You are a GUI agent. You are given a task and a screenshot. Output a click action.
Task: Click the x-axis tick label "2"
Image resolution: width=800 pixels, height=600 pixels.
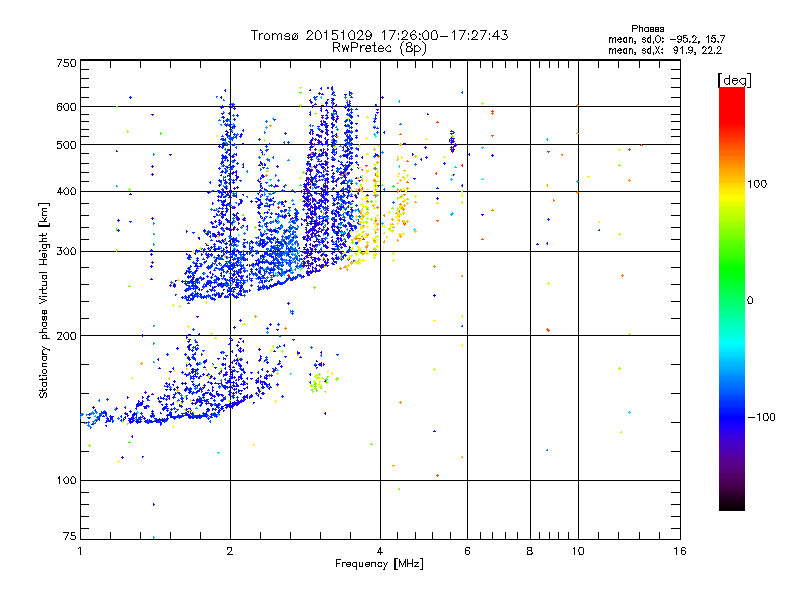[230, 551]
